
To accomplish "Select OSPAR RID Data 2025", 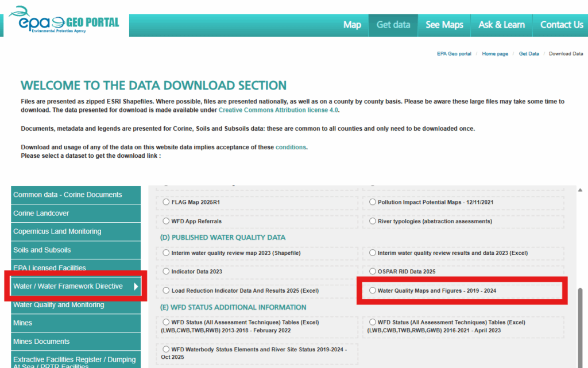I will (x=374, y=271).
